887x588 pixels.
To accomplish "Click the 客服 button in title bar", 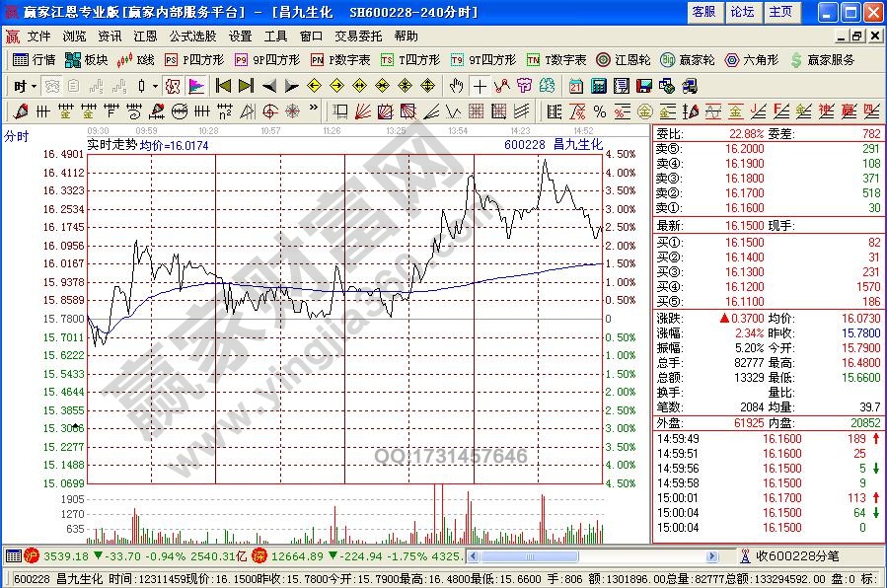I will point(703,12).
